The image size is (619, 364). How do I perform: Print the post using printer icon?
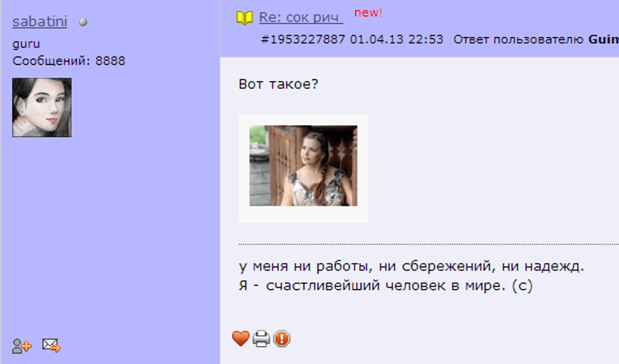(x=261, y=338)
